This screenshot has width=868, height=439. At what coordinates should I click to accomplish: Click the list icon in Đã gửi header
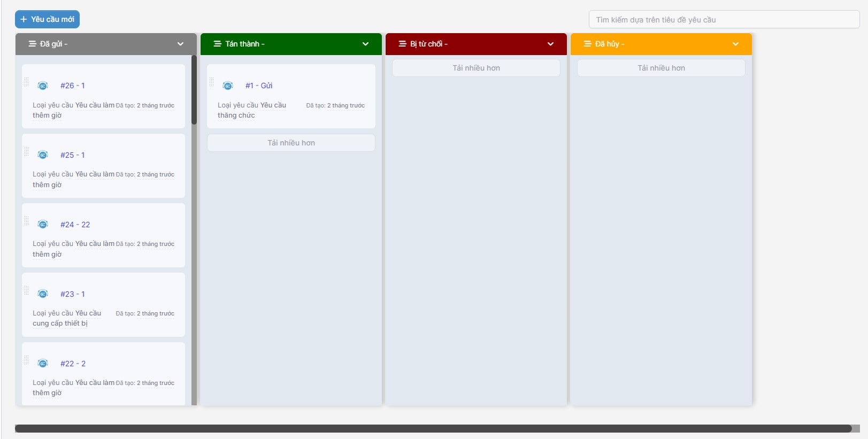click(33, 44)
